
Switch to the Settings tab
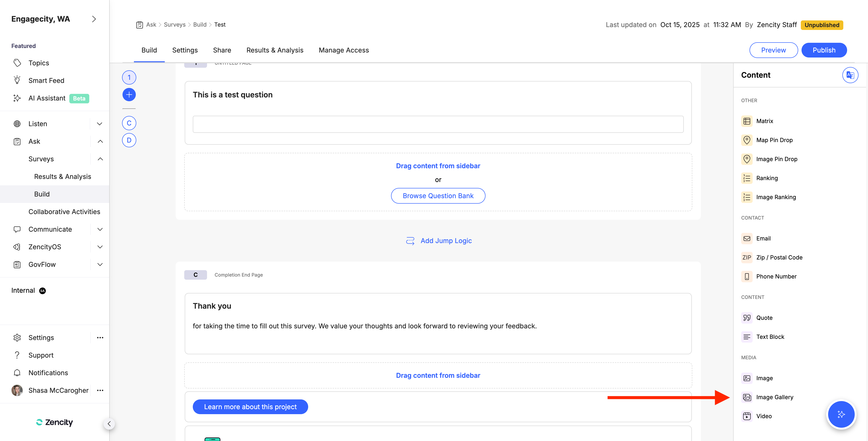pyautogui.click(x=185, y=50)
